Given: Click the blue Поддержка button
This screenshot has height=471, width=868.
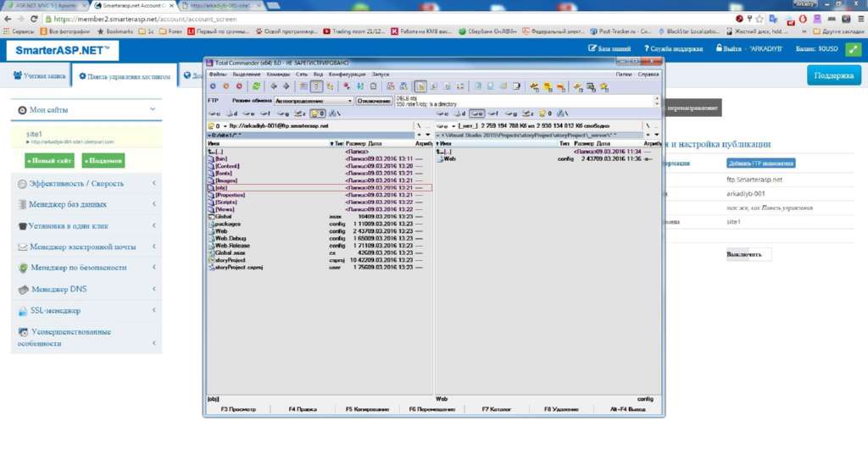Looking at the screenshot, I should 834,75.
